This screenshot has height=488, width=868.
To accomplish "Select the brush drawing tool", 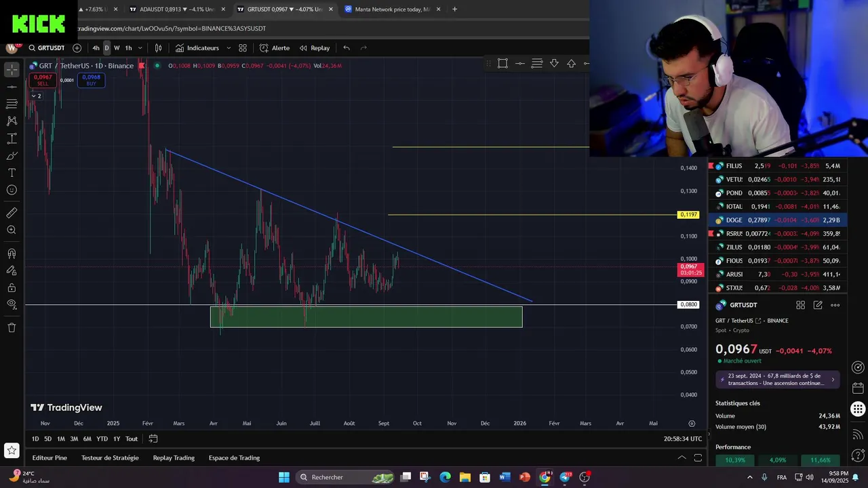I will click(12, 156).
